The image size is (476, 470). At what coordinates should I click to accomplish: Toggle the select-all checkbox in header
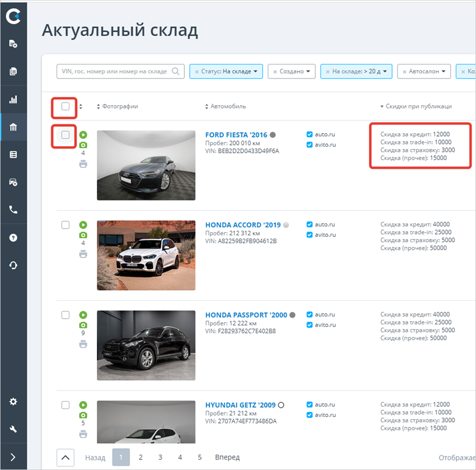(66, 106)
